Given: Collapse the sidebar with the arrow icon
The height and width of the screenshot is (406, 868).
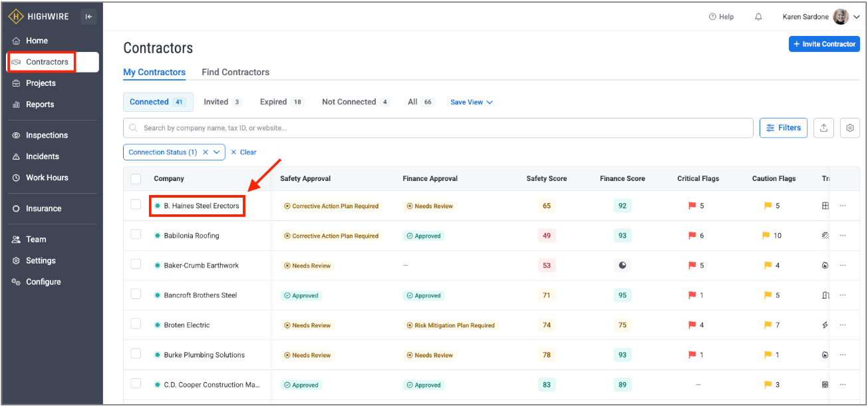Looking at the screenshot, I should (x=88, y=17).
